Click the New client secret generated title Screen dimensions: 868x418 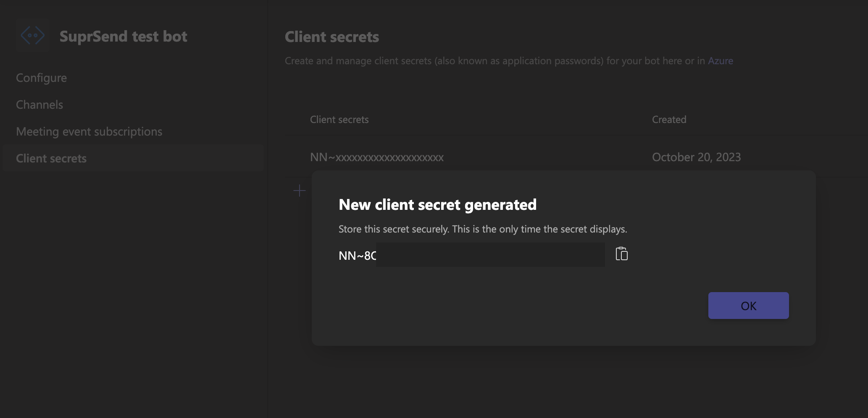point(437,204)
